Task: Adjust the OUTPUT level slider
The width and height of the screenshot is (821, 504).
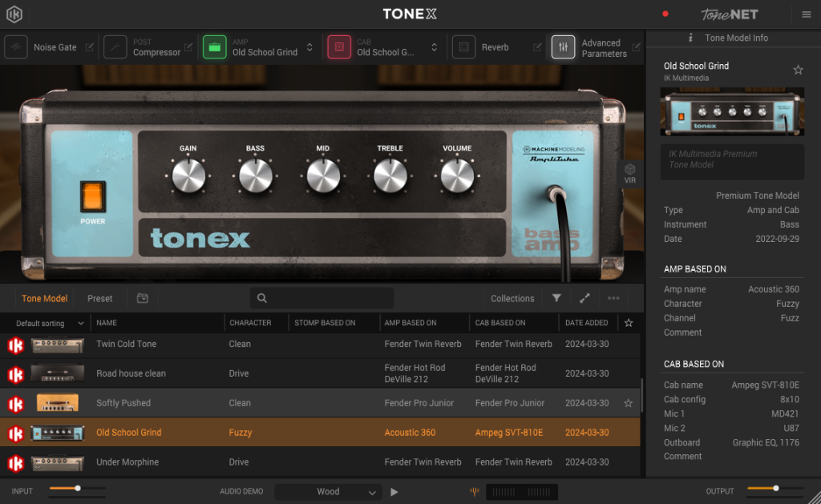Action: [775, 488]
